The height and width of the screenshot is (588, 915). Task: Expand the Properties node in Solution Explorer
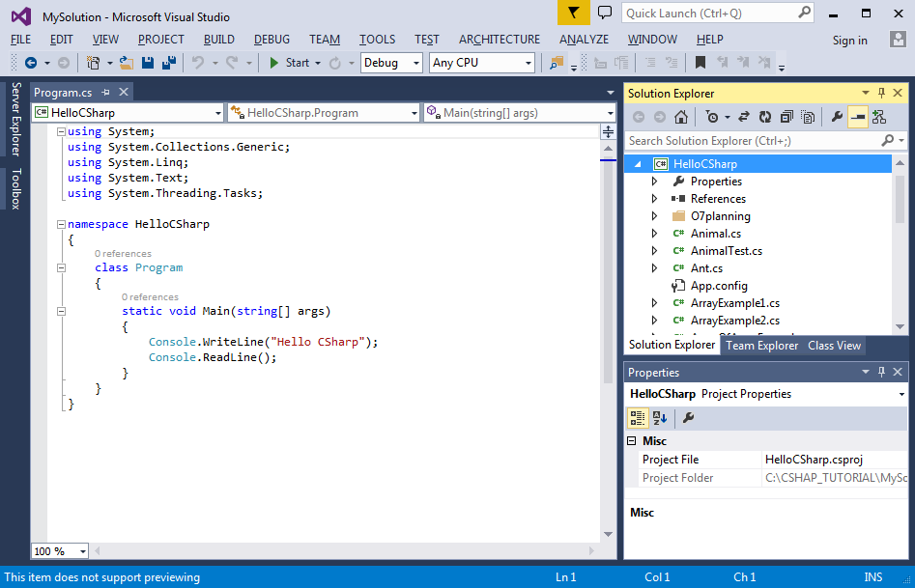655,182
